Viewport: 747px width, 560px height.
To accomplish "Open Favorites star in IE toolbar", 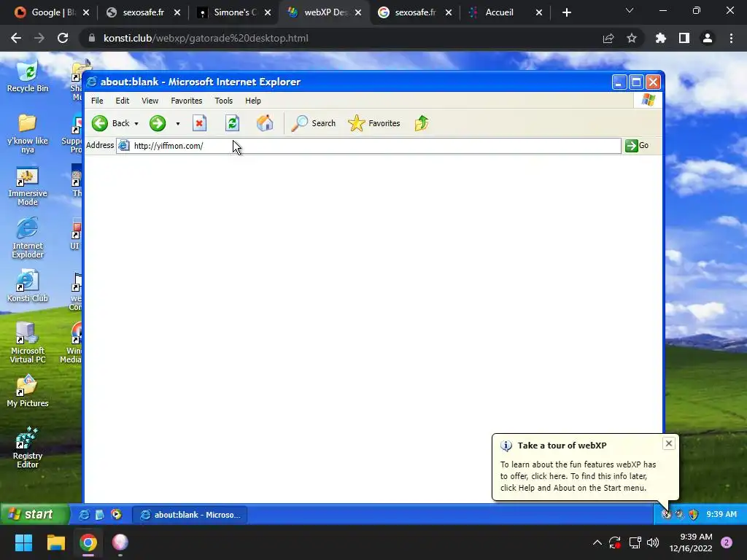I will pyautogui.click(x=374, y=123).
